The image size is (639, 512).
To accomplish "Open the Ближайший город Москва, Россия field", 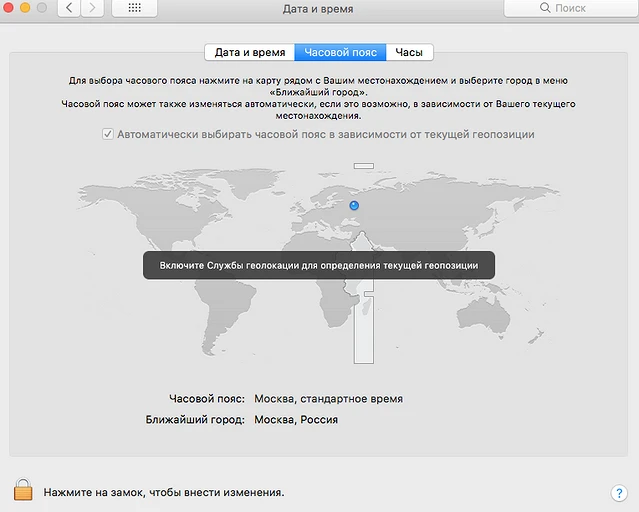I will [x=296, y=420].
